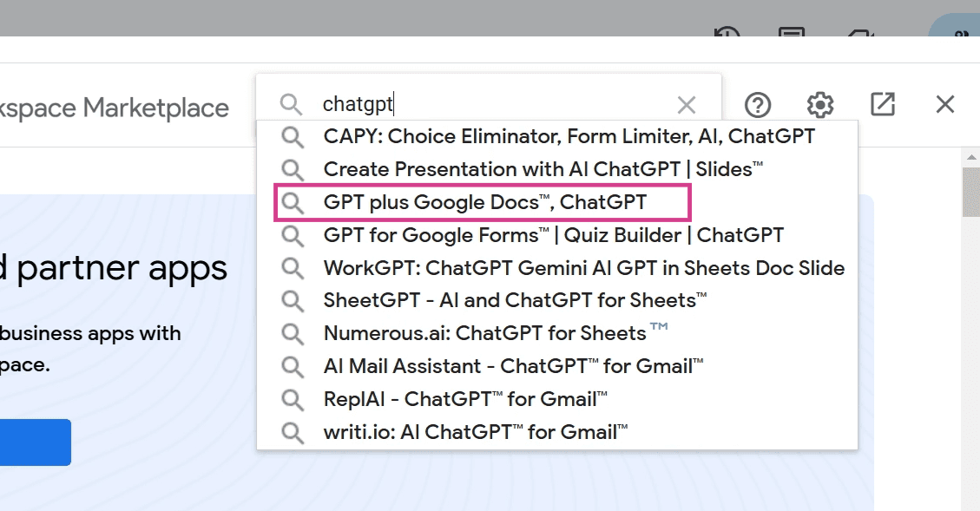980x511 pixels.
Task: Select SheetGPT - AI and ChatGPT suggestion
Action: point(557,300)
